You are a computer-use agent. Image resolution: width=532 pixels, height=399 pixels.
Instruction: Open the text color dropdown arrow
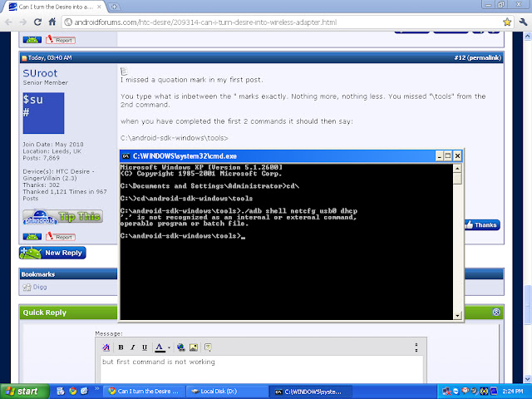point(169,347)
